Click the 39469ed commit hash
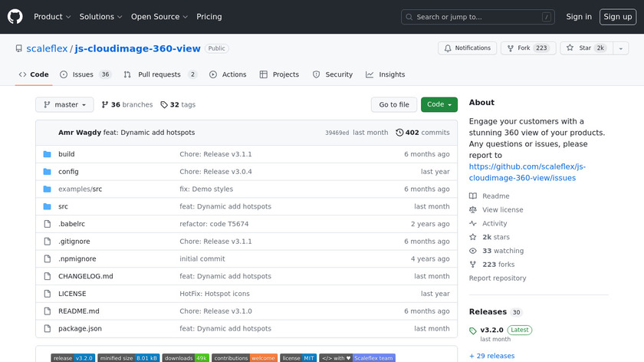The image size is (644, 362). 337,133
